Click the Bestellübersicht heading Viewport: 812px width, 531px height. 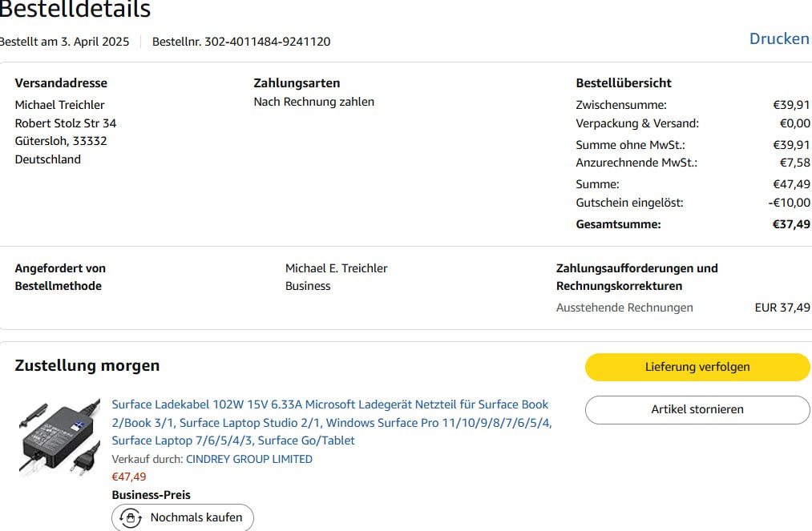click(x=624, y=82)
